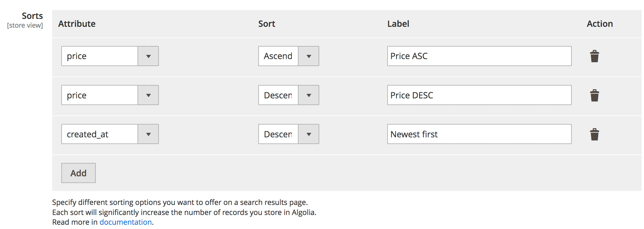Click the Action column header
This screenshot has width=644, height=229.
[x=600, y=23]
